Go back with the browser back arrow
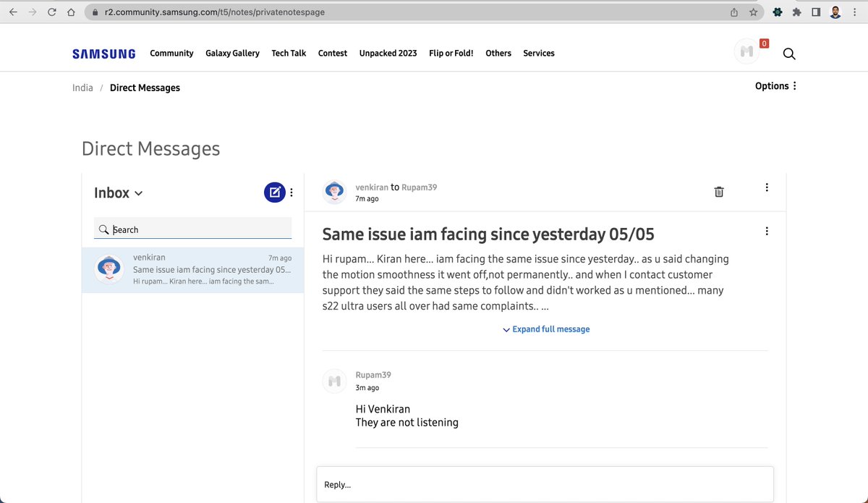Image resolution: width=868 pixels, height=503 pixels. click(13, 12)
